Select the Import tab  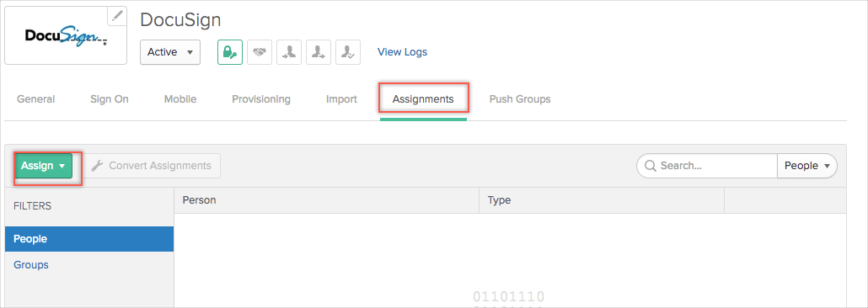pyautogui.click(x=341, y=99)
